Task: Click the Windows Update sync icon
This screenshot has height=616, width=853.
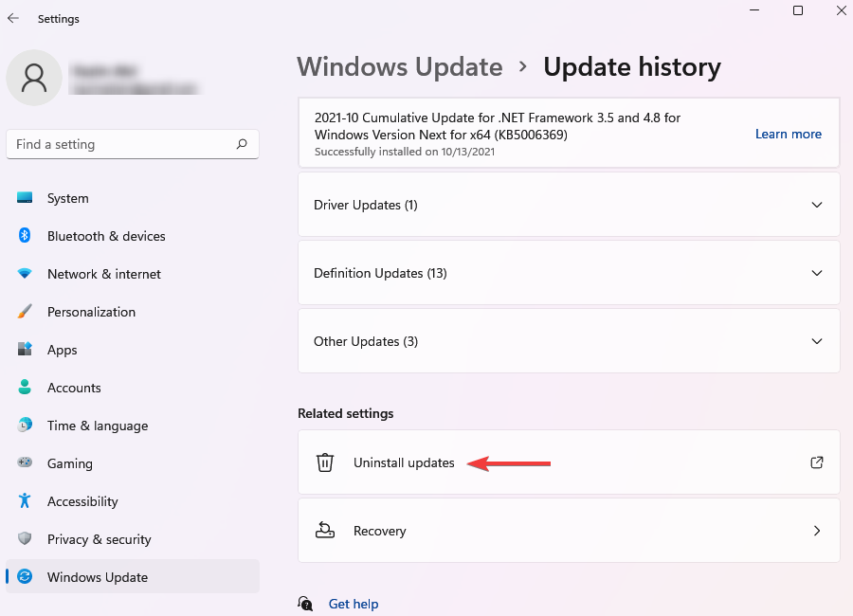Action: tap(25, 576)
